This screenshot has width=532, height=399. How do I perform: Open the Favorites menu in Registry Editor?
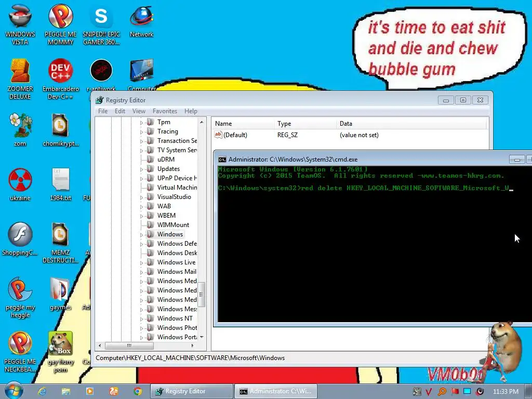tap(165, 111)
